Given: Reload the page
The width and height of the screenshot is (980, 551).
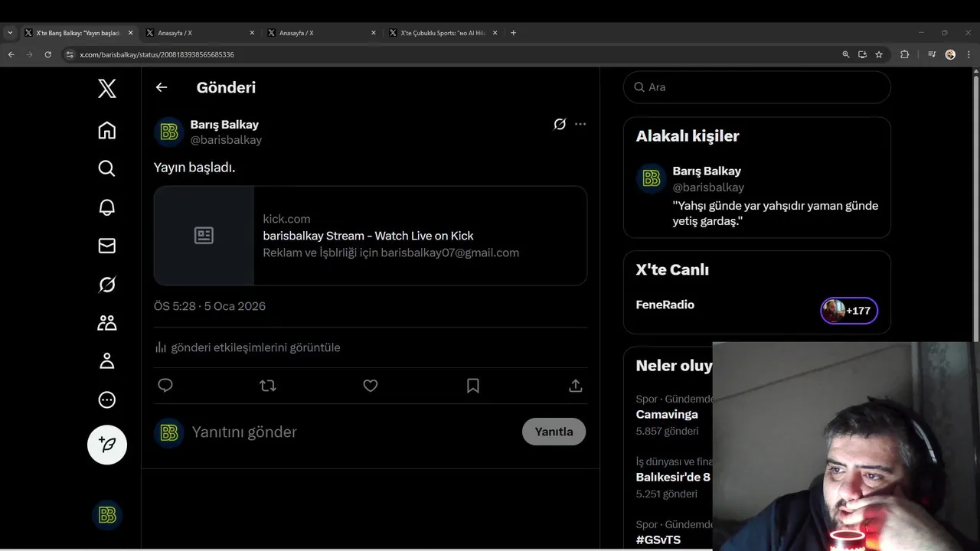Looking at the screenshot, I should 47,54.
